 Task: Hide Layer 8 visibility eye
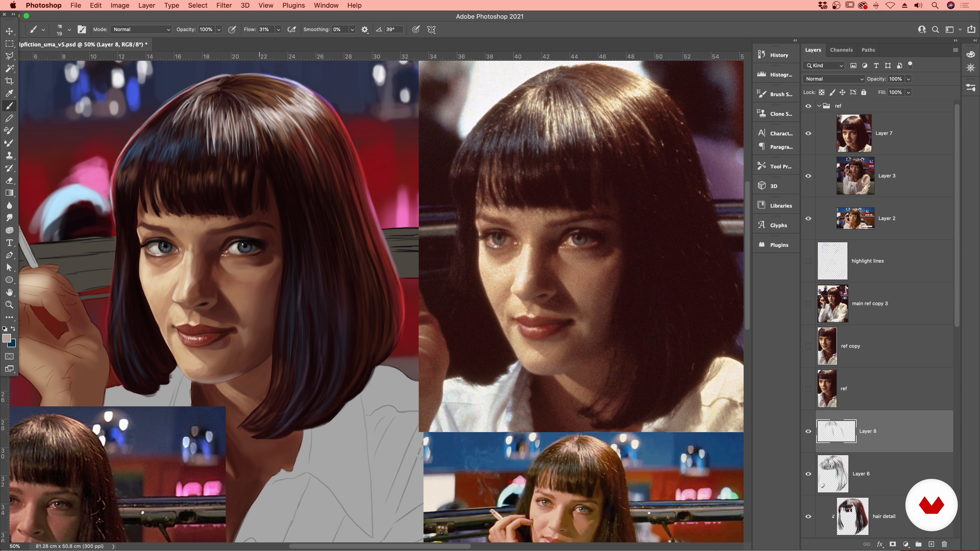808,432
